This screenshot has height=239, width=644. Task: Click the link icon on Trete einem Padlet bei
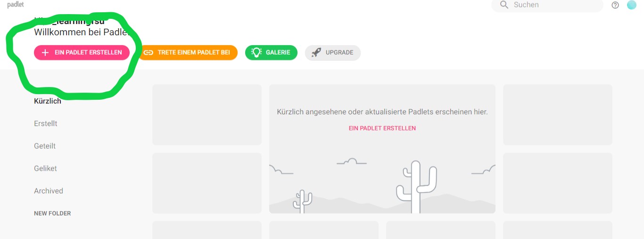(149, 53)
